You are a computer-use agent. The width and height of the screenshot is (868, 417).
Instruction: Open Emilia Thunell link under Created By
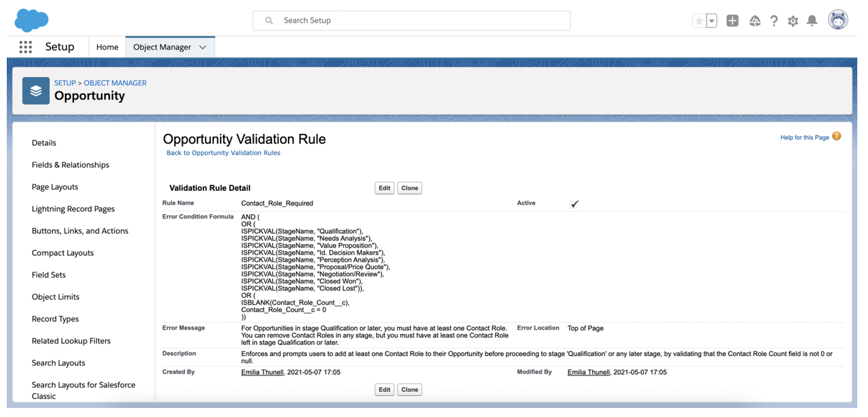263,372
